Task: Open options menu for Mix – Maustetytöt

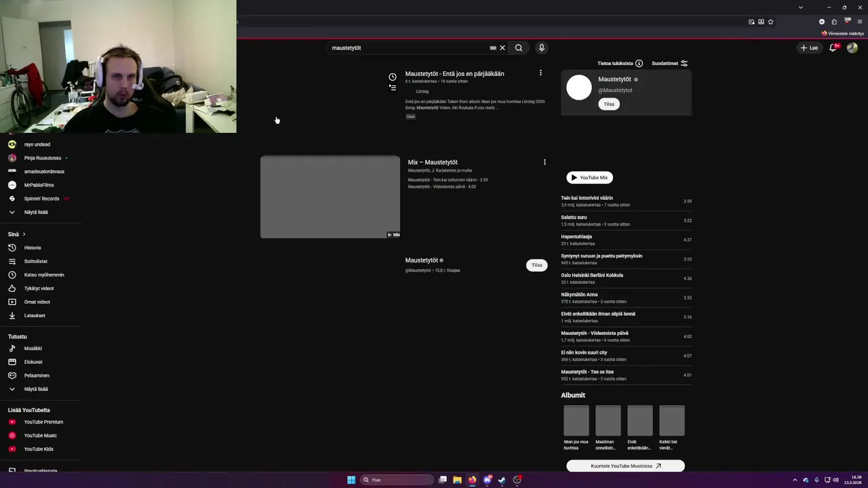Action: (545, 162)
